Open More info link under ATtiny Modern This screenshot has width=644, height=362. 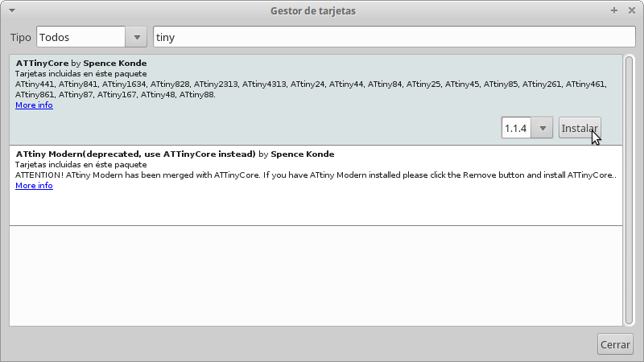tap(34, 185)
